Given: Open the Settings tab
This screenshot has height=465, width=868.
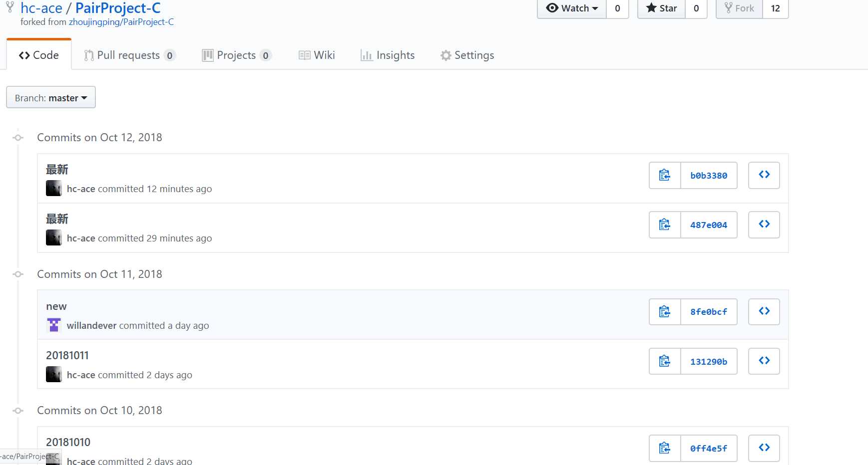Looking at the screenshot, I should 467,55.
